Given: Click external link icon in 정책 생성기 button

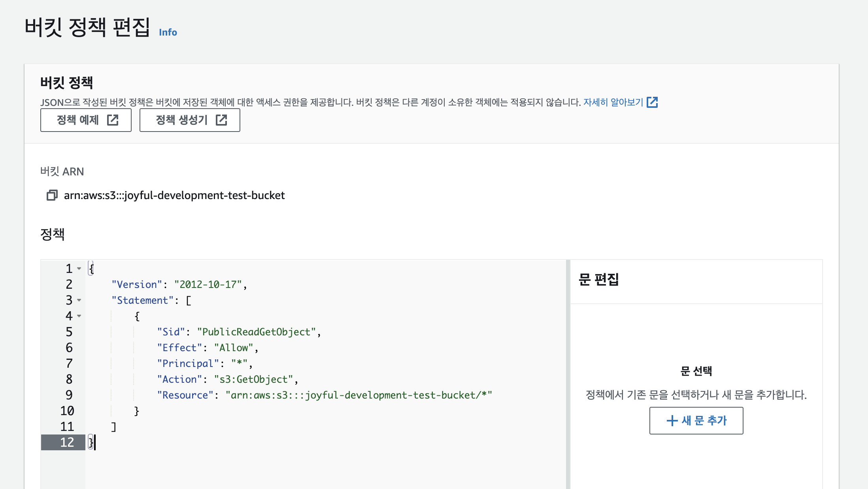Looking at the screenshot, I should 221,120.
